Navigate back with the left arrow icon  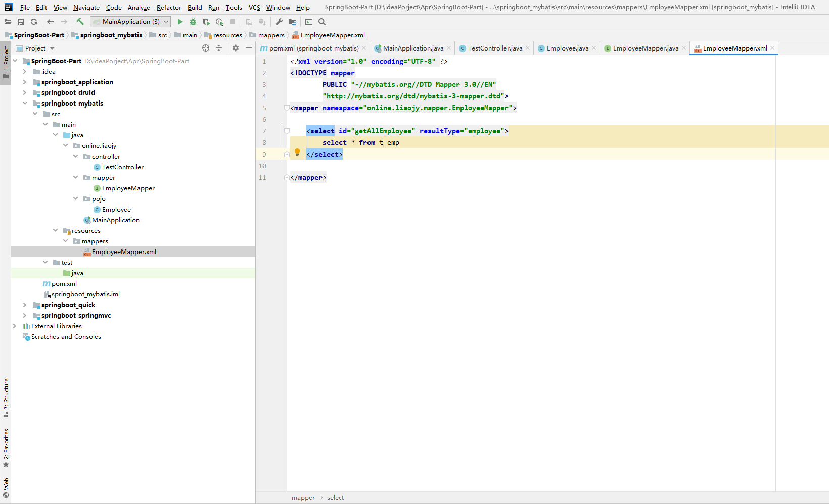click(50, 22)
